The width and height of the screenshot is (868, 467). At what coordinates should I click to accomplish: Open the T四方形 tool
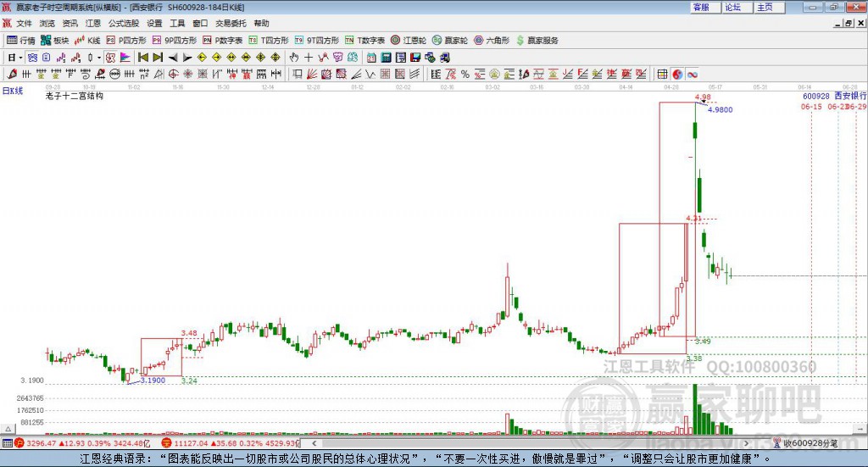click(x=269, y=41)
